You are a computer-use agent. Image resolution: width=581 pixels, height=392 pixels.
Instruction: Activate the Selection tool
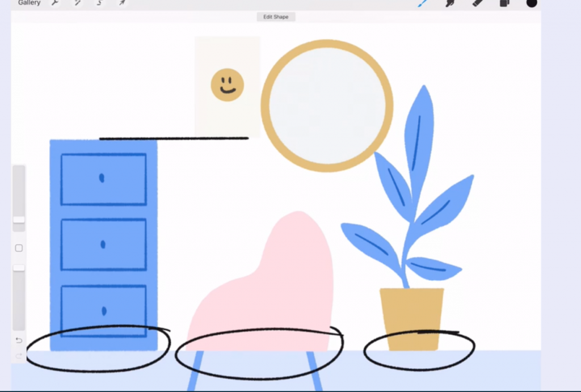[100, 3]
